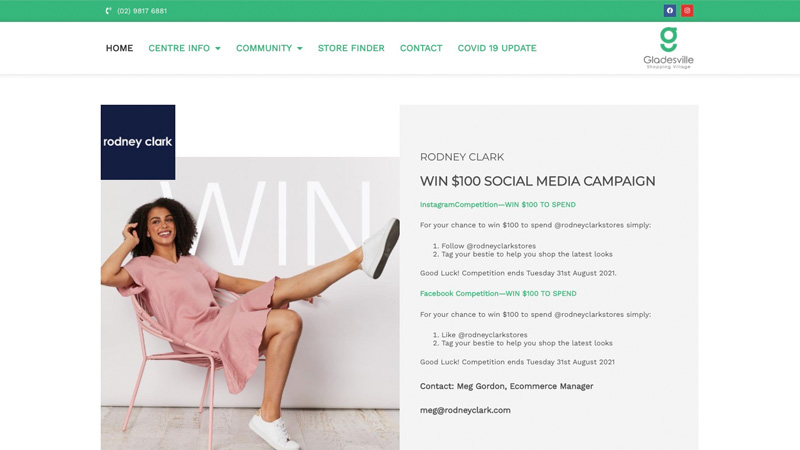800x450 pixels.
Task: Click the Facebook Competition green heading
Action: [498, 293]
